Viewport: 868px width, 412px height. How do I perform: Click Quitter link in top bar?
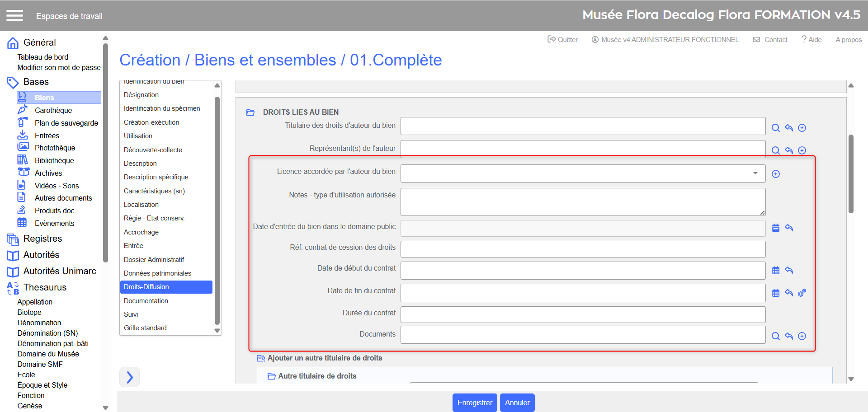click(x=563, y=40)
